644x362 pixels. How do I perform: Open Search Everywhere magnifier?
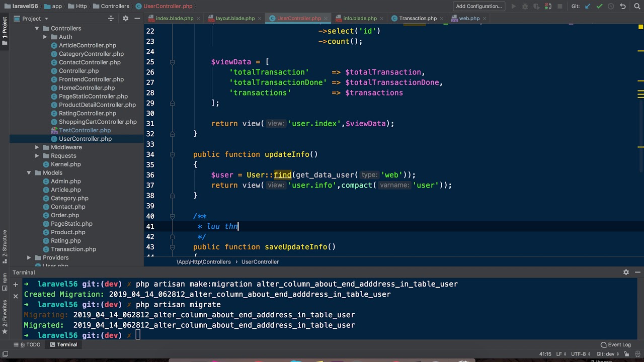(636, 7)
